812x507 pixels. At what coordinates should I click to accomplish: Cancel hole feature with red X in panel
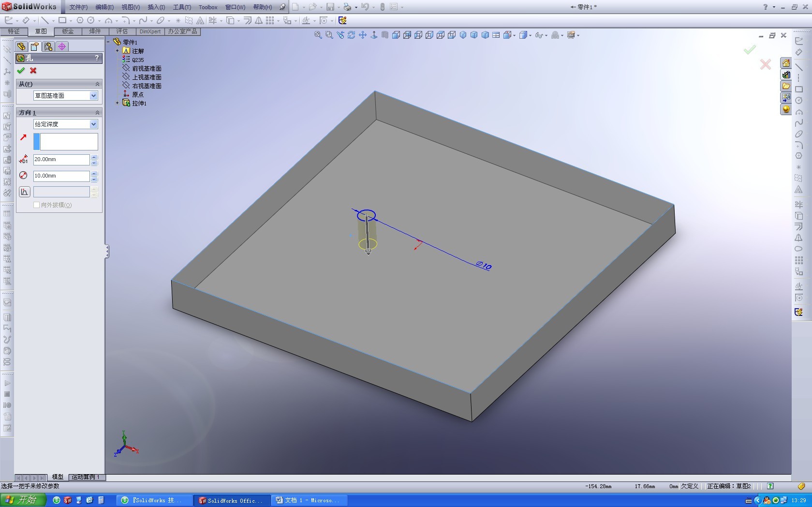[x=33, y=71]
